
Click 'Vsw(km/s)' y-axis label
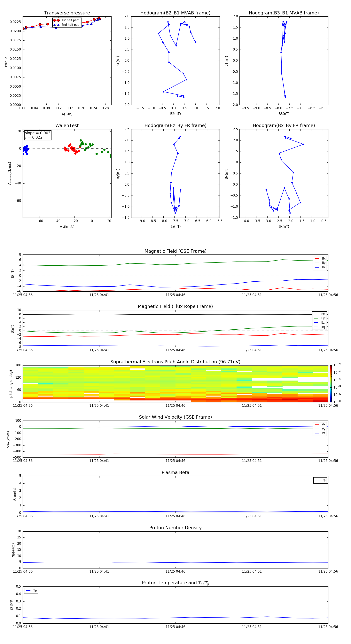click(x=8, y=439)
